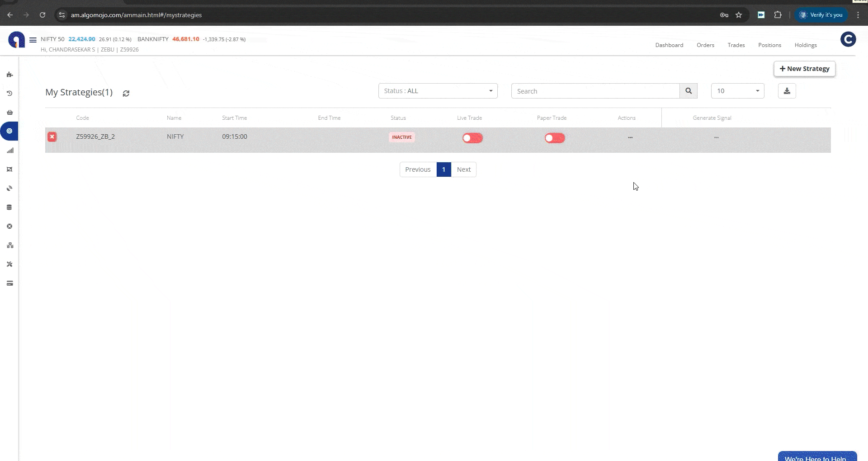Open the page size 10 dropdown
The width and height of the screenshot is (868, 461).
coord(737,91)
